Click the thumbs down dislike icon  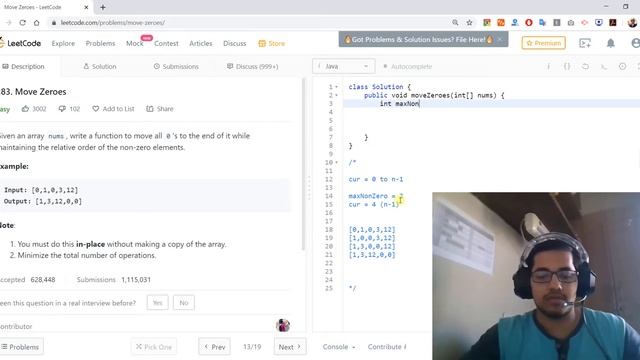pyautogui.click(x=62, y=109)
